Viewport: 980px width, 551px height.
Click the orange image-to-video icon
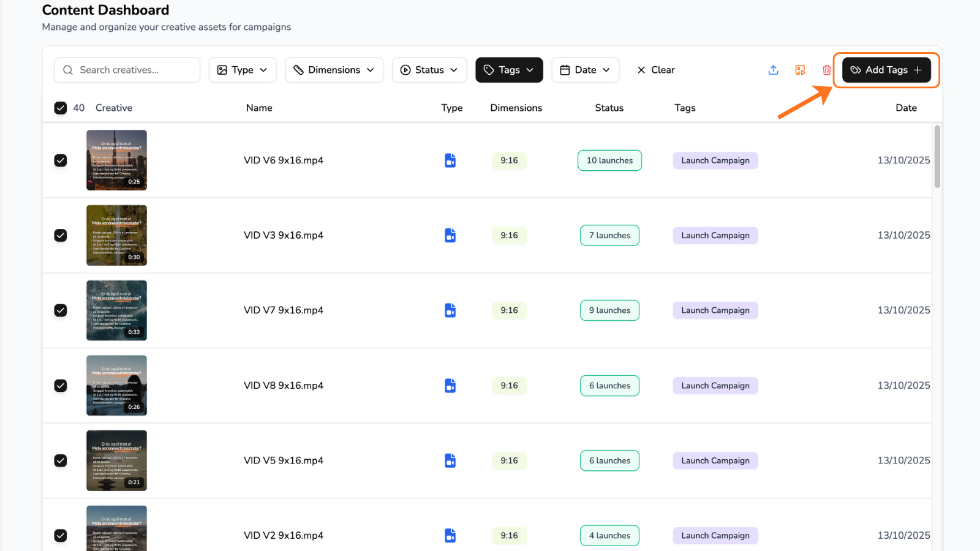800,70
